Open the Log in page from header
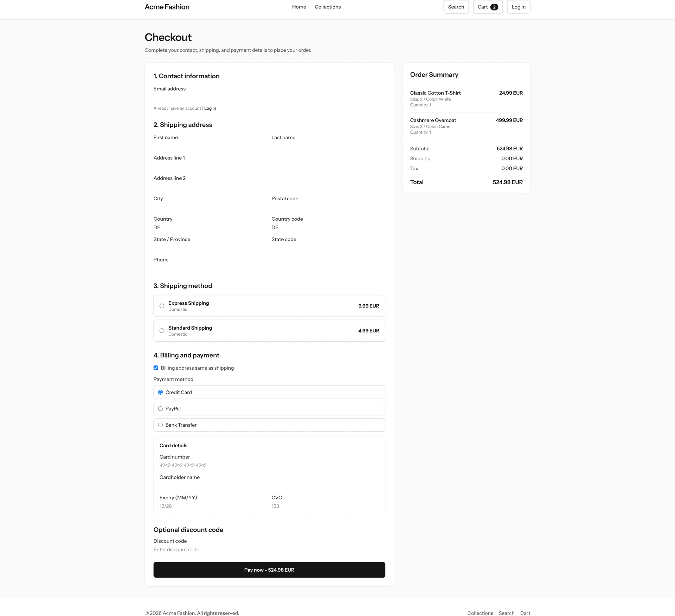The height and width of the screenshot is (616, 675). click(518, 7)
